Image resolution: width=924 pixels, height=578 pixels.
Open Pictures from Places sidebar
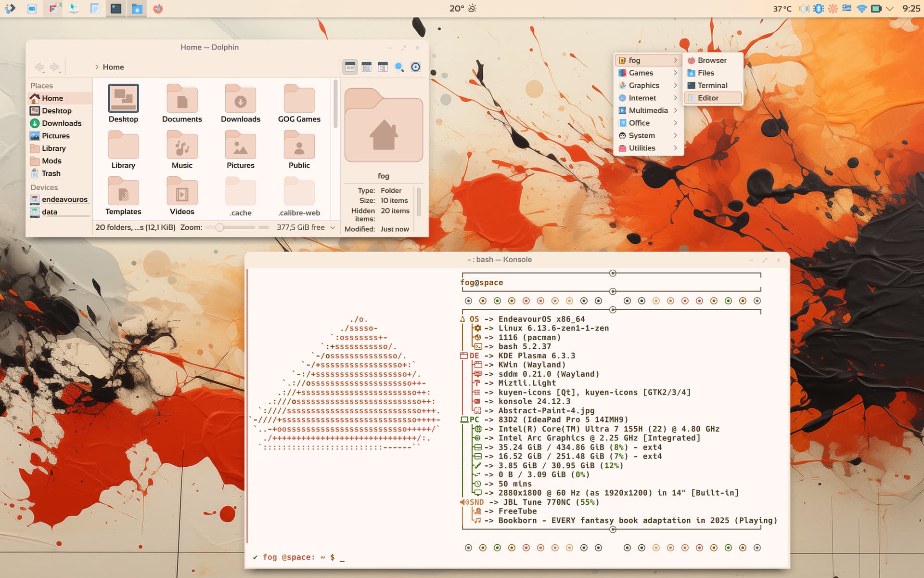point(60,136)
